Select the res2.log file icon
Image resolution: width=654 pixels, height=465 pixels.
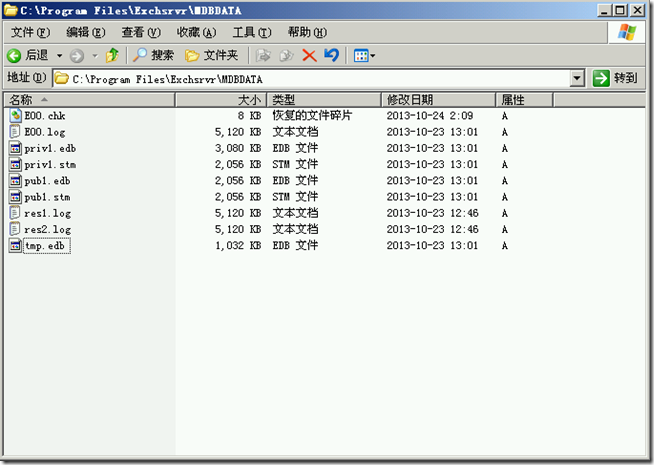[15, 229]
